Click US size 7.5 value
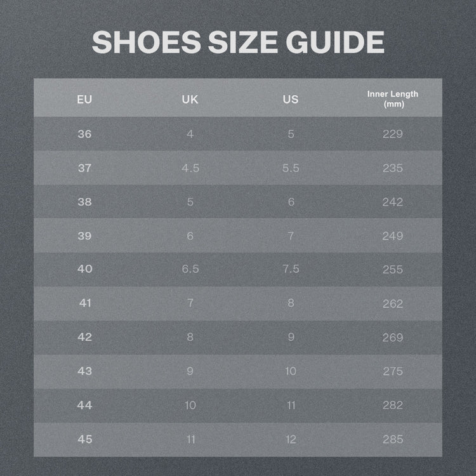This screenshot has width=476, height=476. click(x=291, y=268)
